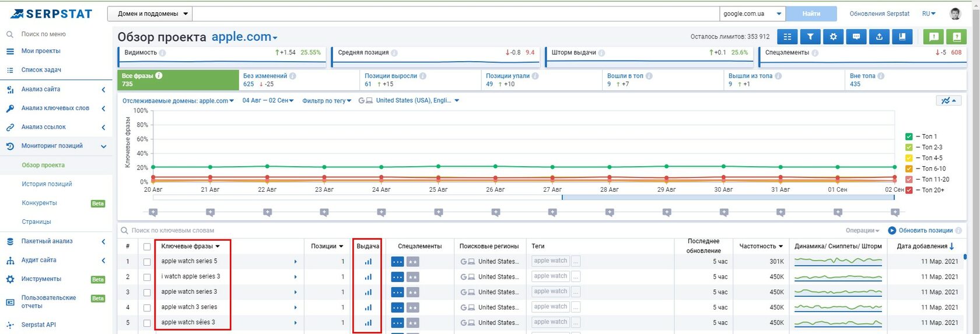Open История позиций in sidebar
980x334 pixels.
click(x=47, y=184)
